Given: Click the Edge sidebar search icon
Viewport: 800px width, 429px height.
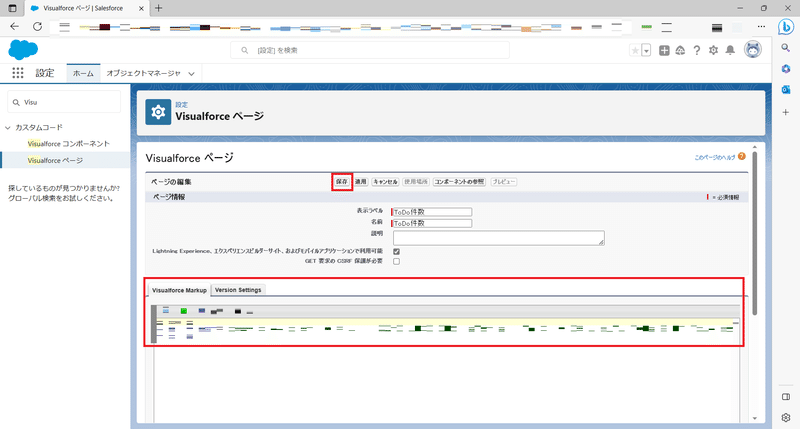Looking at the screenshot, I should coord(786,47).
